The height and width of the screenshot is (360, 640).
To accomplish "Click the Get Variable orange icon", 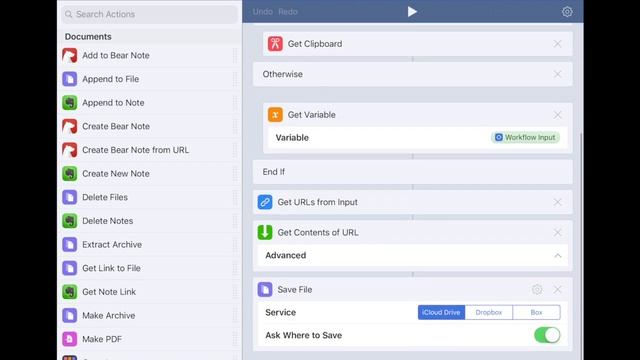I will (275, 115).
